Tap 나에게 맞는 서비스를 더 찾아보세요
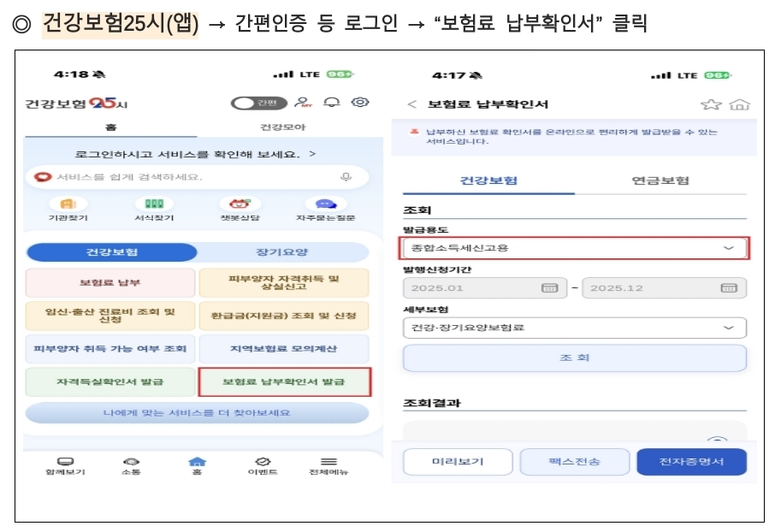This screenshot has width=775, height=532. click(197, 413)
